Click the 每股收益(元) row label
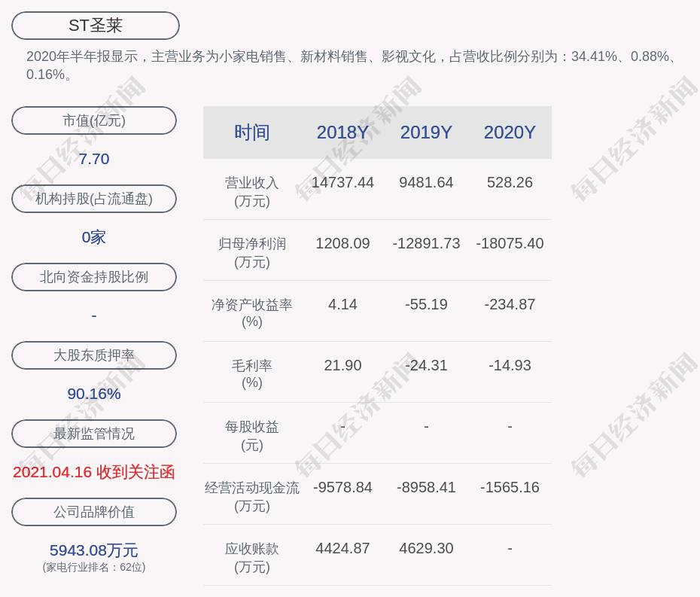 coord(252,436)
